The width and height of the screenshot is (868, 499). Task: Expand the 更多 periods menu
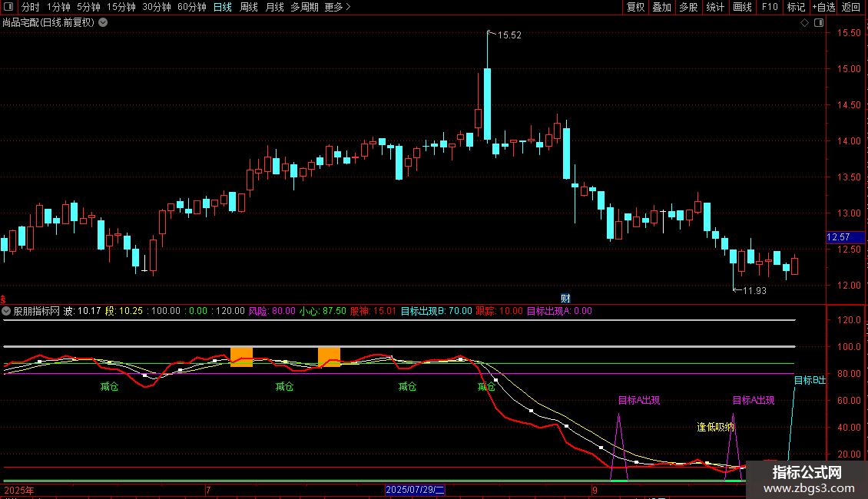coord(337,7)
